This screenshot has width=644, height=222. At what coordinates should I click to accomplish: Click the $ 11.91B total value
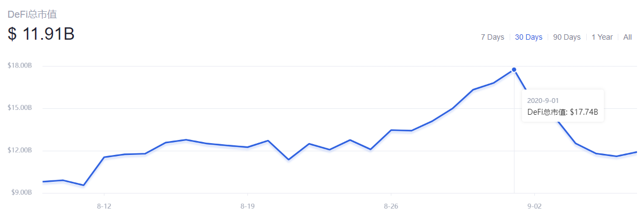41,34
